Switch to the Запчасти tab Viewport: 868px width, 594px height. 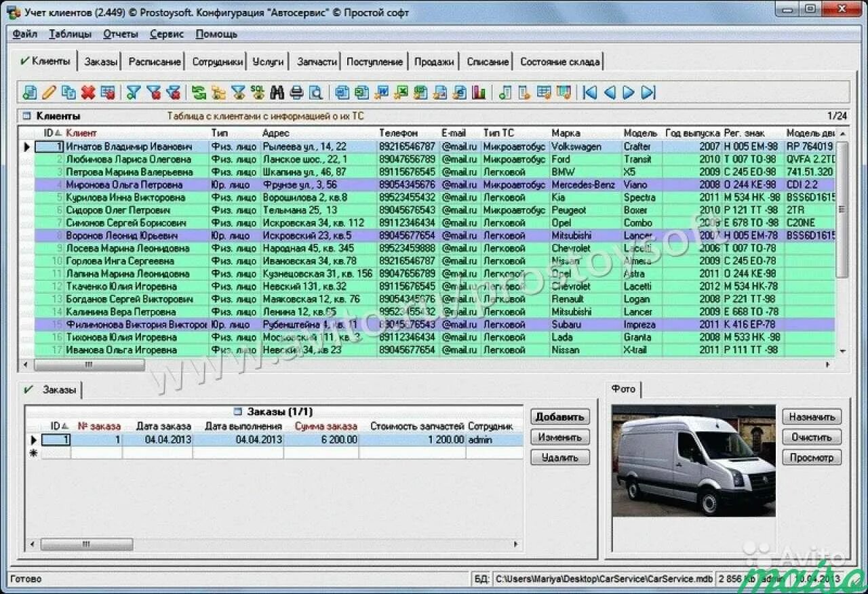[317, 62]
